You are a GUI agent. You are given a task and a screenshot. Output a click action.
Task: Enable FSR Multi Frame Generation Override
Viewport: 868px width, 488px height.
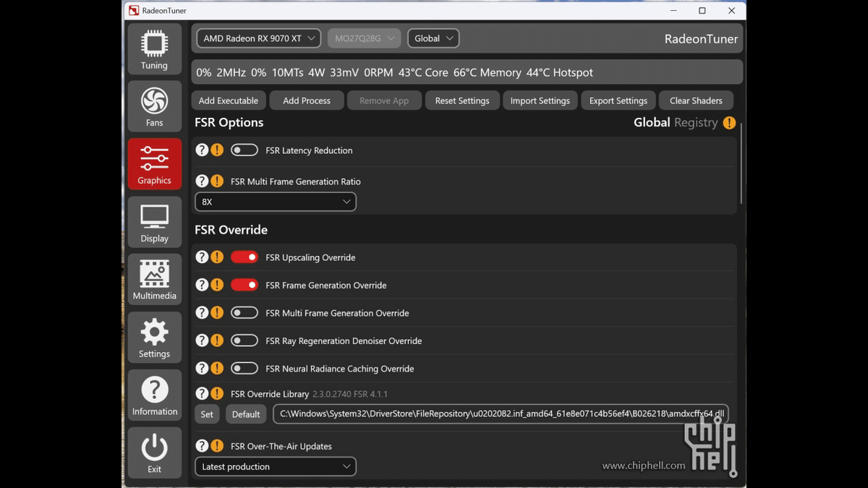[244, 312]
